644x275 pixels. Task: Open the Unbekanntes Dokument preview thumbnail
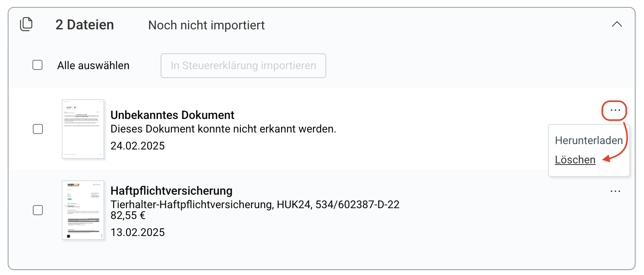tap(83, 129)
